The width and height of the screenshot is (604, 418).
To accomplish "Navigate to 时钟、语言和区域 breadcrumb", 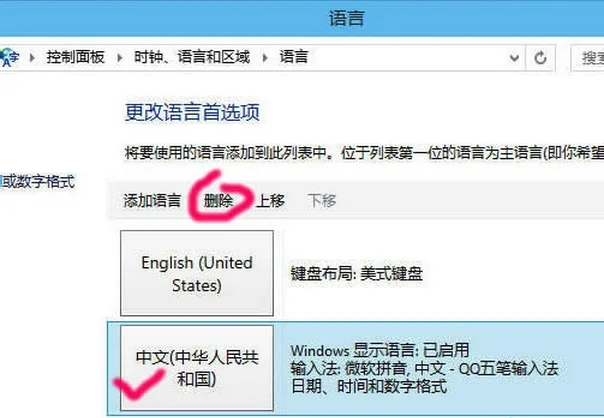I will tap(192, 57).
